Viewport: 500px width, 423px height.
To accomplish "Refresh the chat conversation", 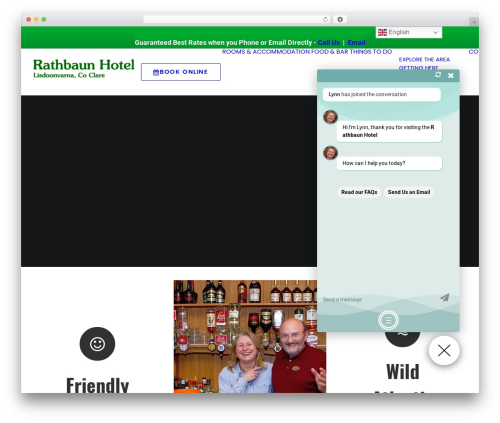I will (x=438, y=75).
